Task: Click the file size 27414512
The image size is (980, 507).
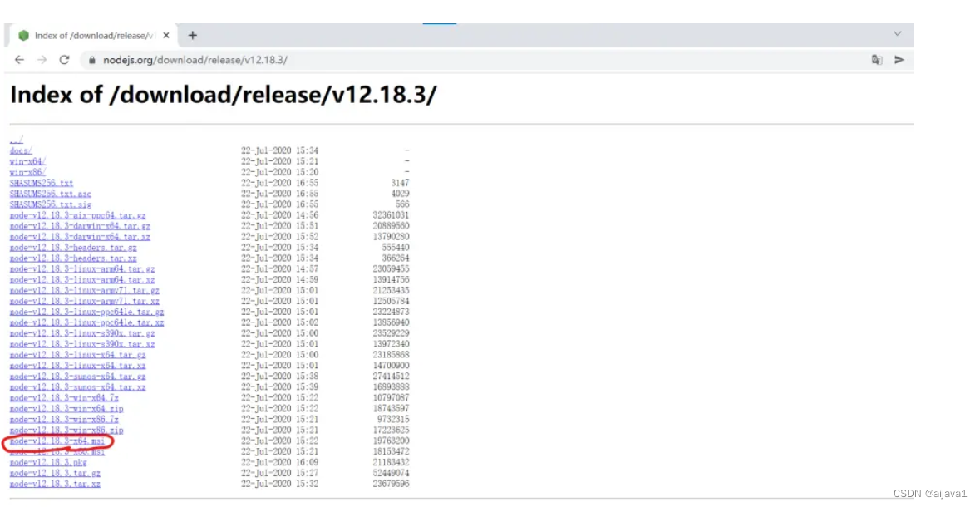Action: click(392, 377)
